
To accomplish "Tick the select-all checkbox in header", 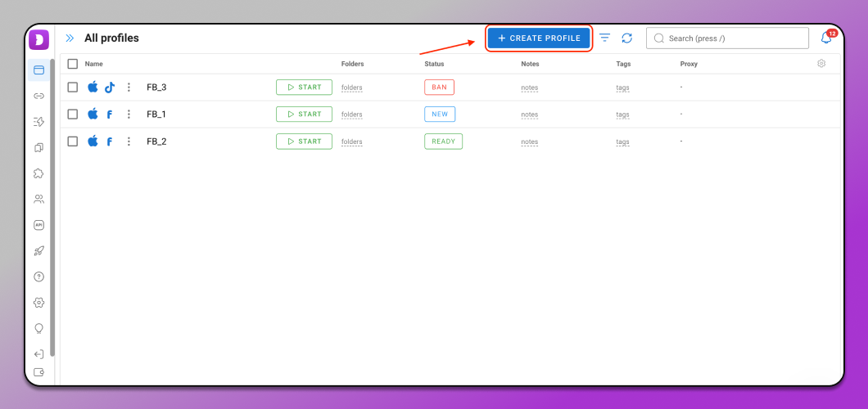I will [73, 64].
